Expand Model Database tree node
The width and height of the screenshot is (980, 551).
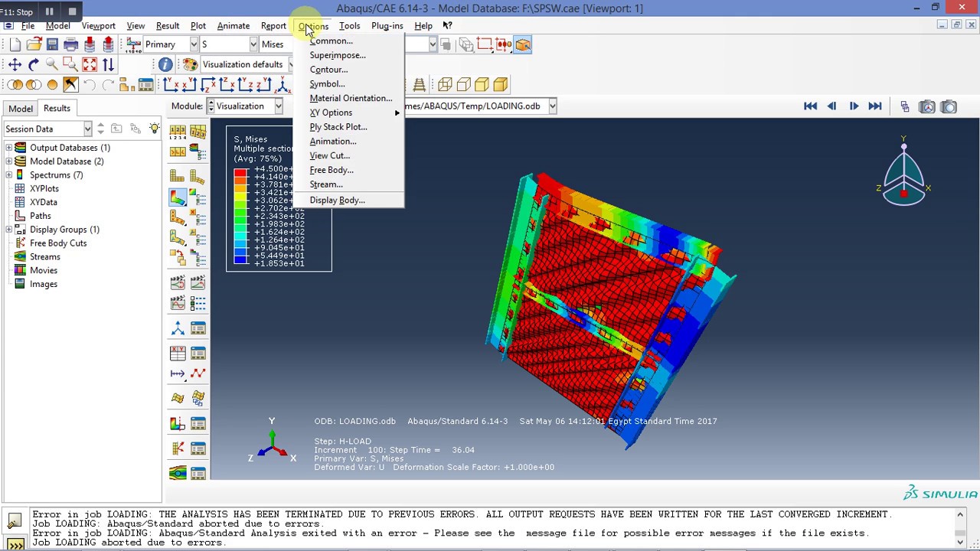9,161
